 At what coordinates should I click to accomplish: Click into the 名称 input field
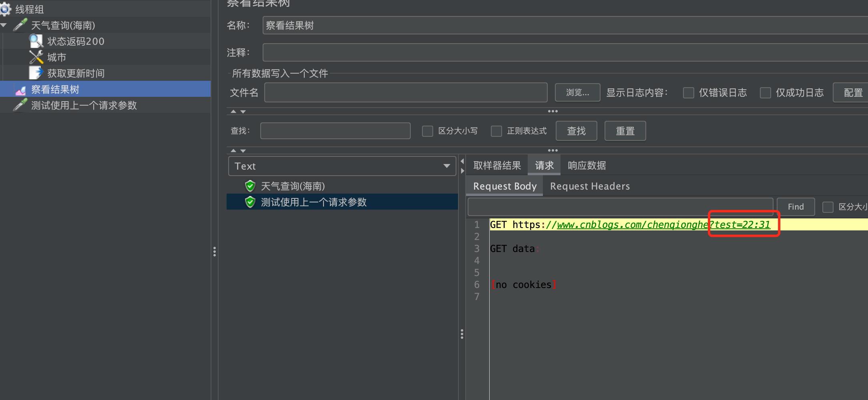click(565, 25)
